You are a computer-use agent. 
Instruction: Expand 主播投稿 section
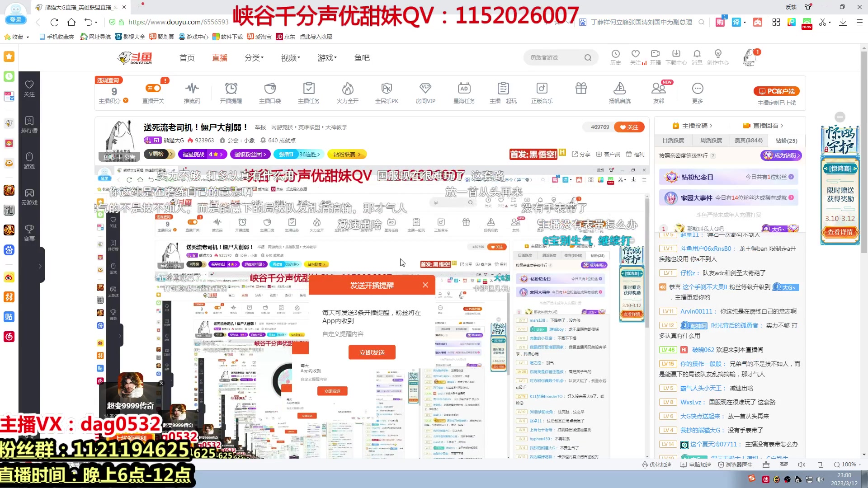pos(692,126)
